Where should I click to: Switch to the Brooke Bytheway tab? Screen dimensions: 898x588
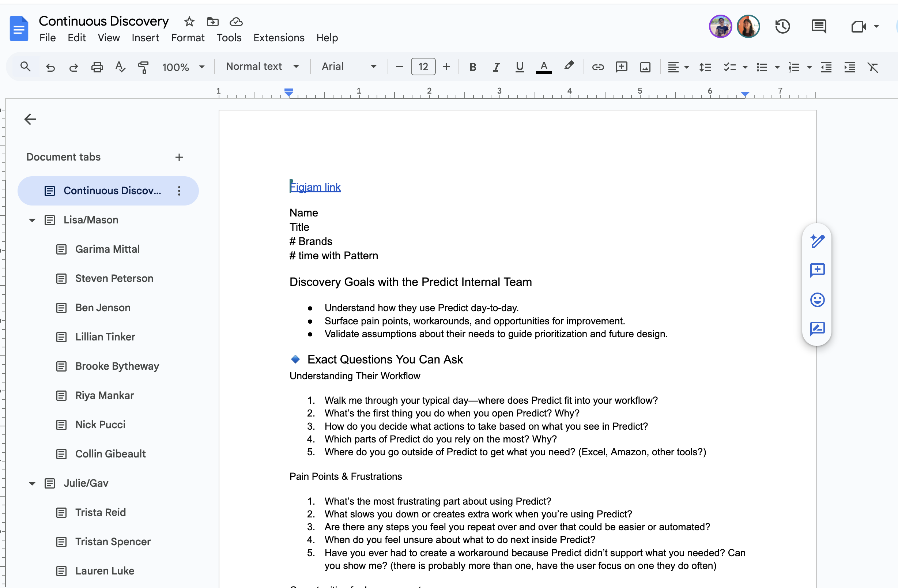tap(117, 366)
